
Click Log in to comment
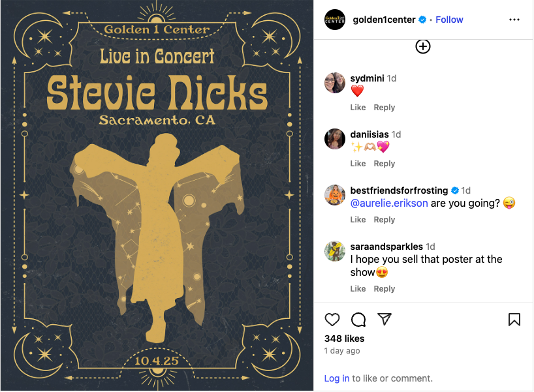point(336,378)
